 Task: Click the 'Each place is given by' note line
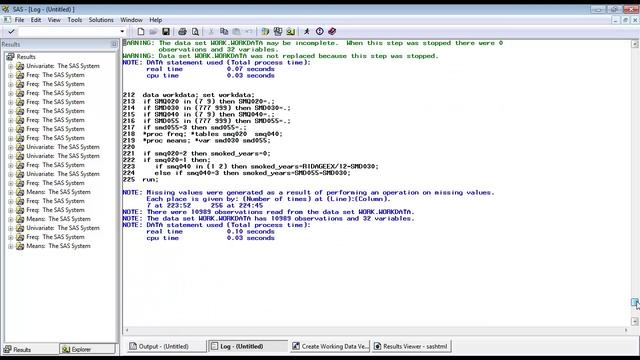point(268,199)
